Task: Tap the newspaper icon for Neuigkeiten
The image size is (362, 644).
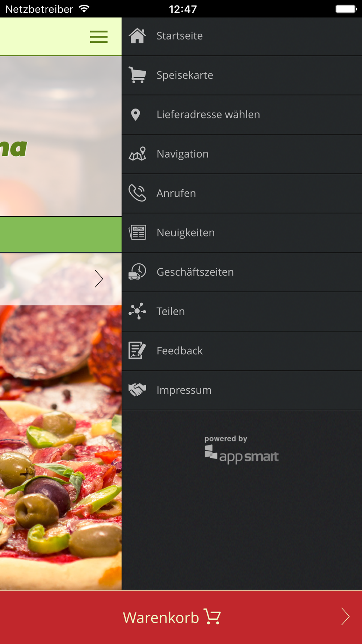Action: pos(137,233)
